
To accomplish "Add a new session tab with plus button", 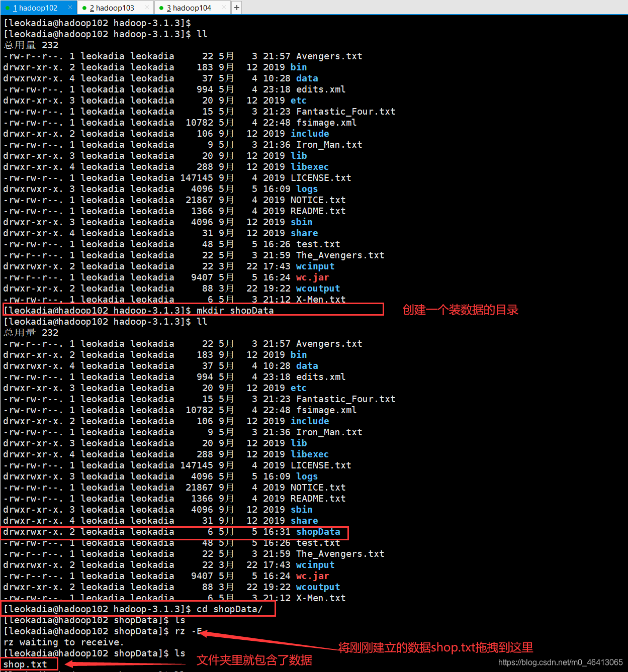I will (236, 8).
